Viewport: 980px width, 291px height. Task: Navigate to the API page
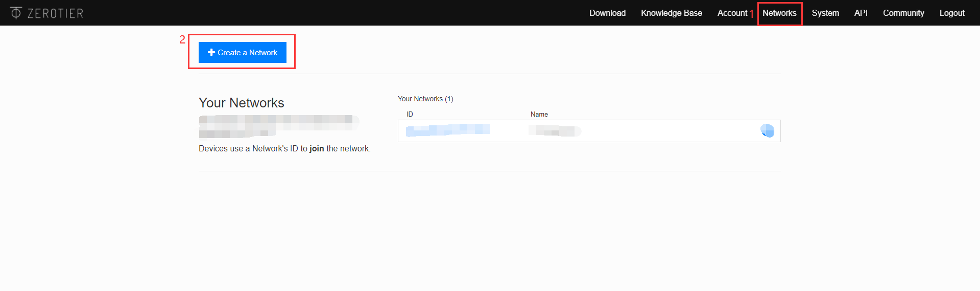click(x=861, y=13)
